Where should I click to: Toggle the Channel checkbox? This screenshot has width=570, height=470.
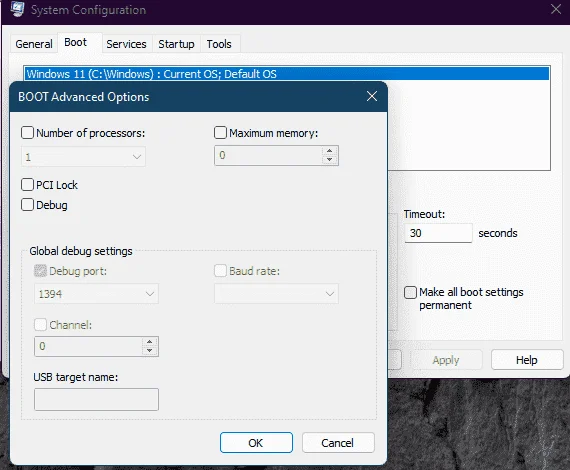pos(40,325)
